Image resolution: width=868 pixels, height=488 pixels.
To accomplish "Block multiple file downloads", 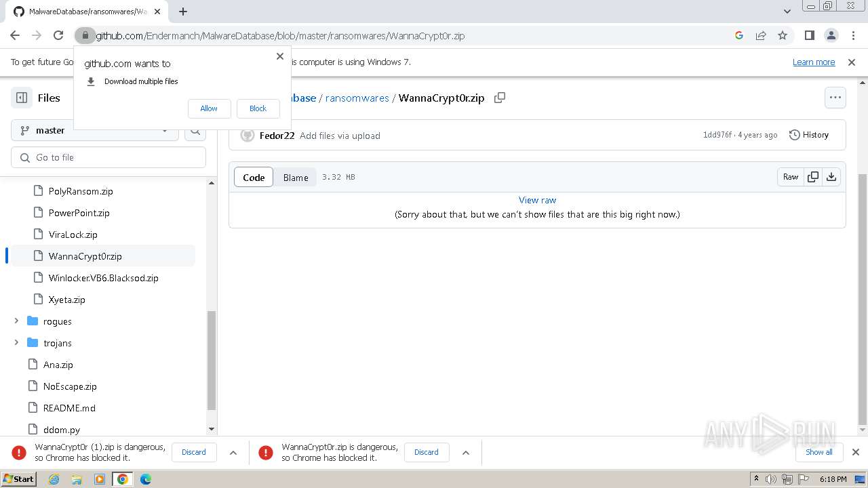I will (x=258, y=108).
